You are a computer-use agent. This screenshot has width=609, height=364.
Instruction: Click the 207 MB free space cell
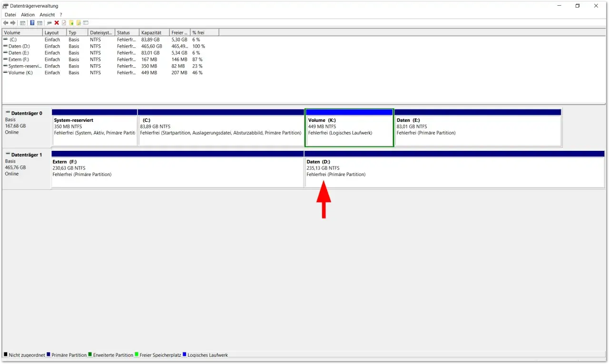point(179,73)
